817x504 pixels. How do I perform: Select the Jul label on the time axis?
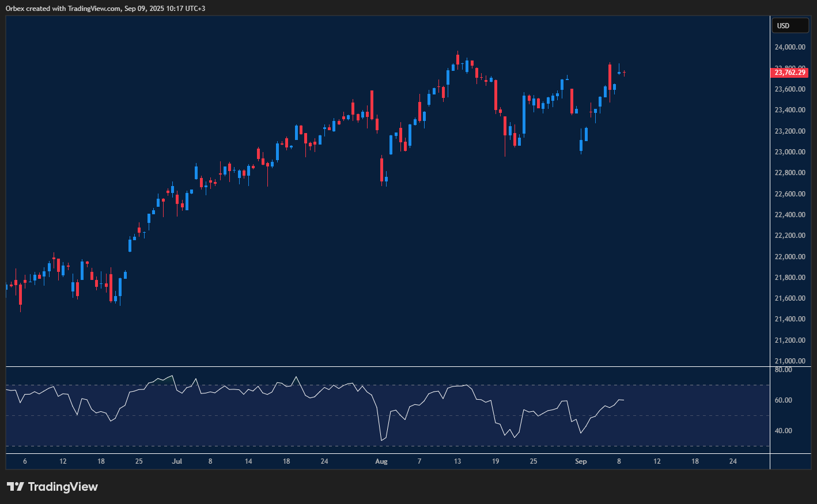pos(177,461)
